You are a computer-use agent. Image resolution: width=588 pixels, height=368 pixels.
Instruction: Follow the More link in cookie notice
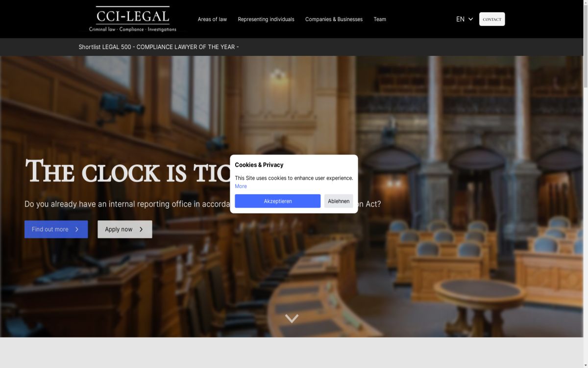pyautogui.click(x=241, y=186)
